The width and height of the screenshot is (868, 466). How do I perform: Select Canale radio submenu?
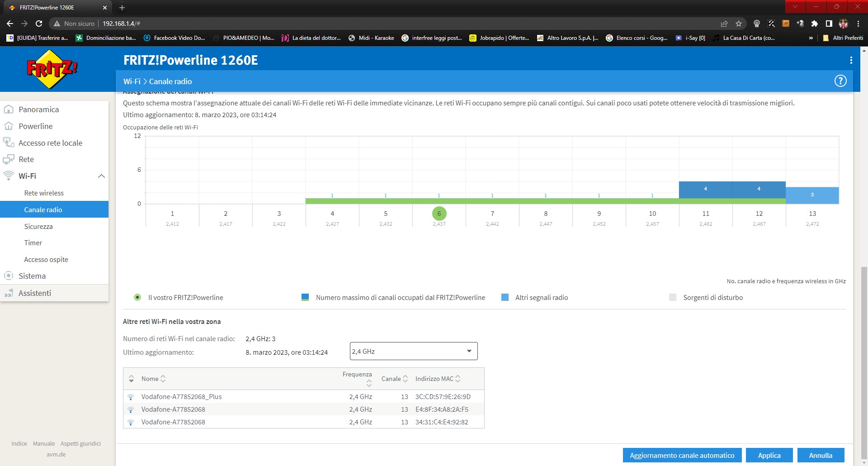tap(54, 209)
